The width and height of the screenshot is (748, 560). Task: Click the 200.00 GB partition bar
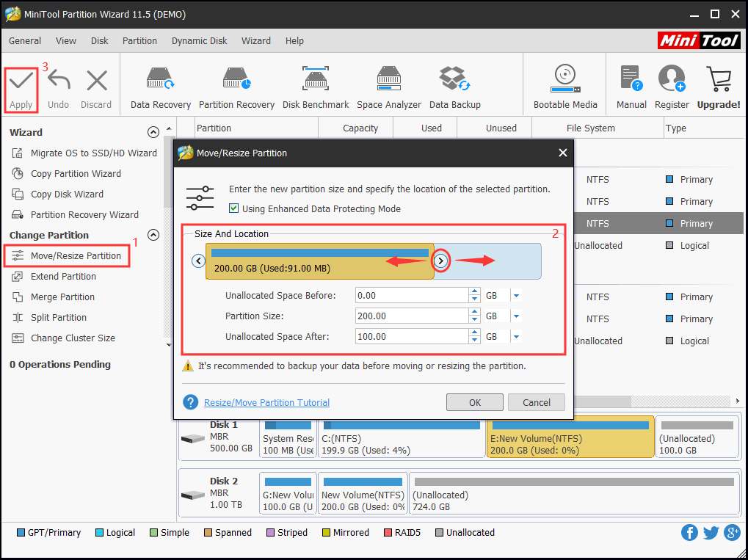click(319, 261)
